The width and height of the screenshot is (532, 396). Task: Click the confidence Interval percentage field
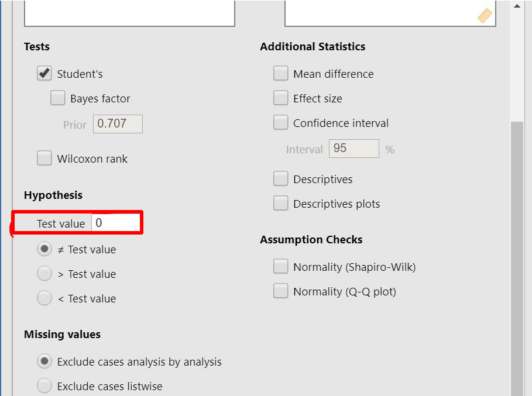click(x=353, y=149)
